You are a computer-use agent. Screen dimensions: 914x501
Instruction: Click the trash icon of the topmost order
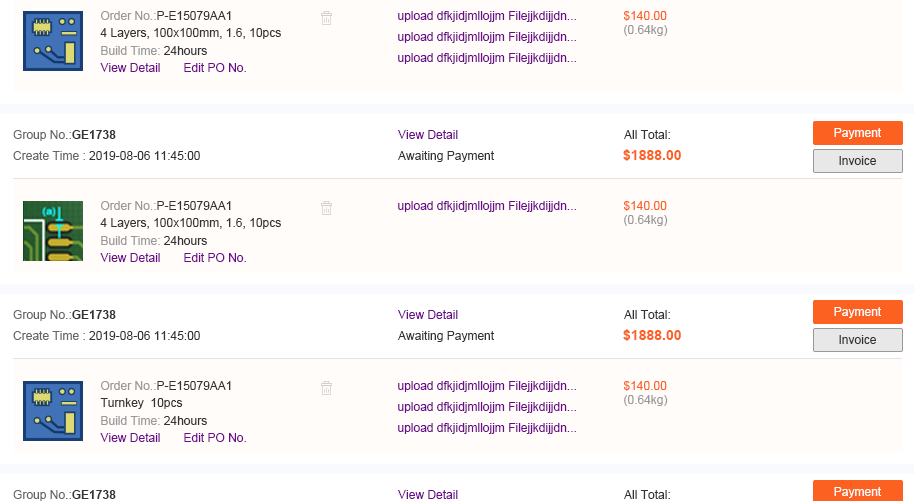point(326,18)
